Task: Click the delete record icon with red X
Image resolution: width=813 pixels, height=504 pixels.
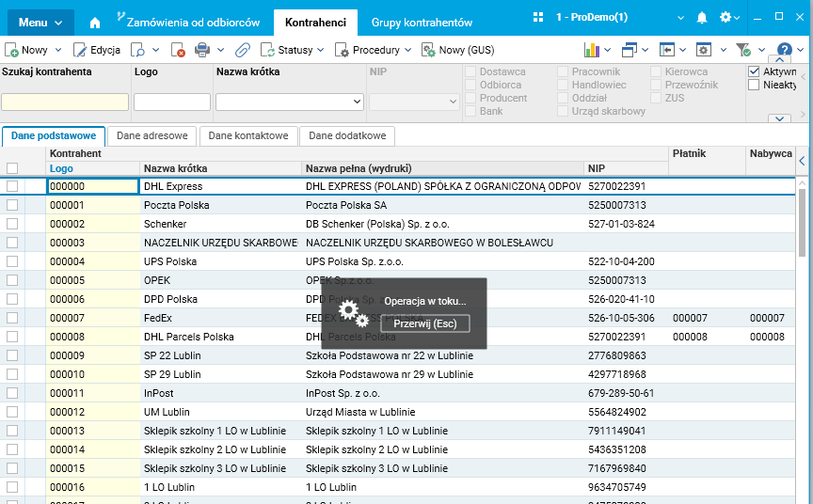Action: point(178,50)
